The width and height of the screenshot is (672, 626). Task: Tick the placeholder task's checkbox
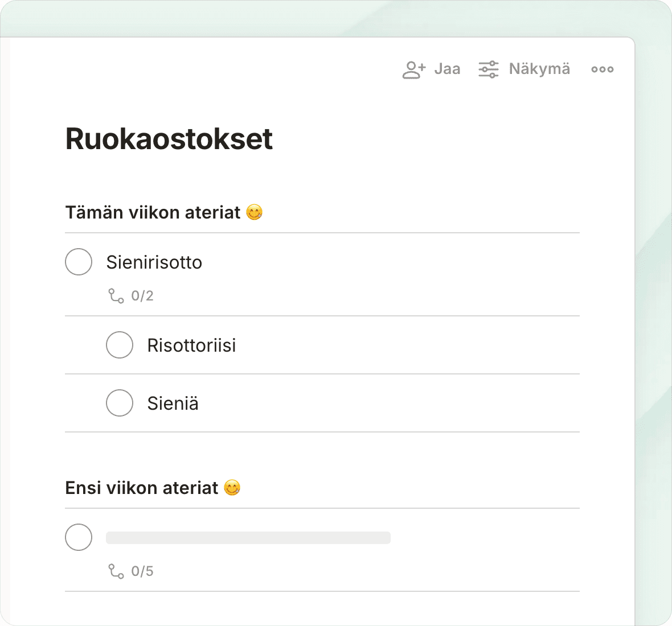click(x=79, y=537)
